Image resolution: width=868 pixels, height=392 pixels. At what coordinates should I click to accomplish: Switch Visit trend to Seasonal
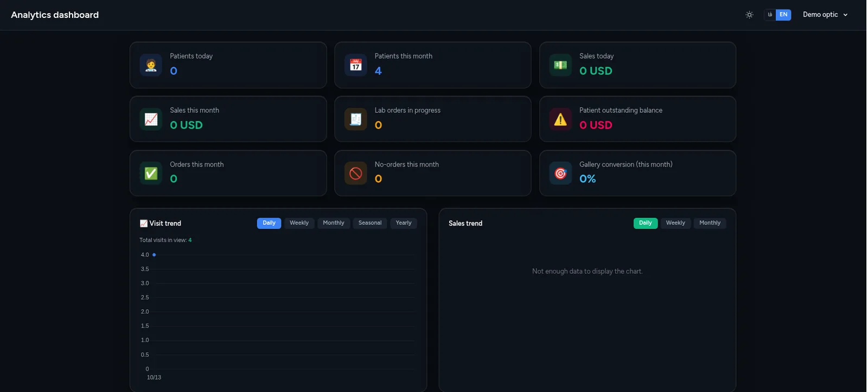pos(370,223)
